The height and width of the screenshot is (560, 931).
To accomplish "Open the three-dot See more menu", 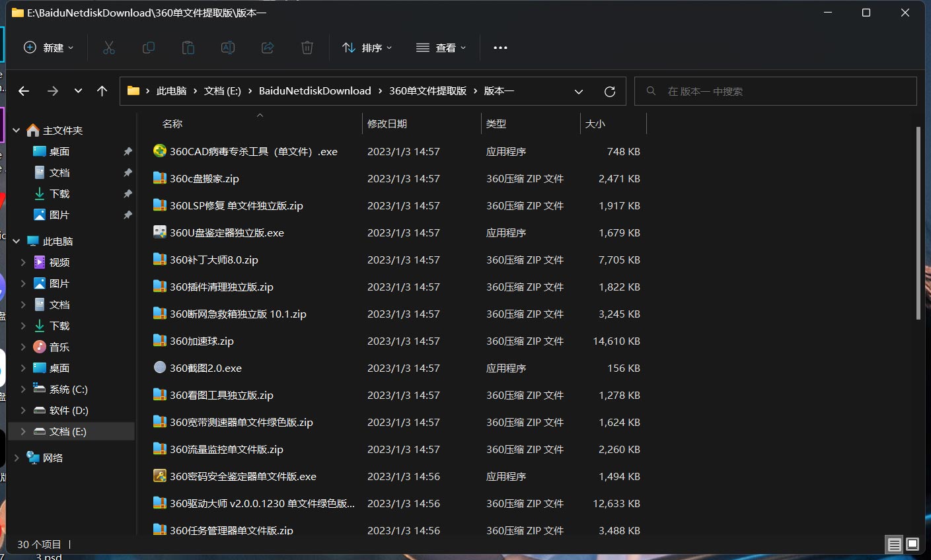I will (500, 48).
